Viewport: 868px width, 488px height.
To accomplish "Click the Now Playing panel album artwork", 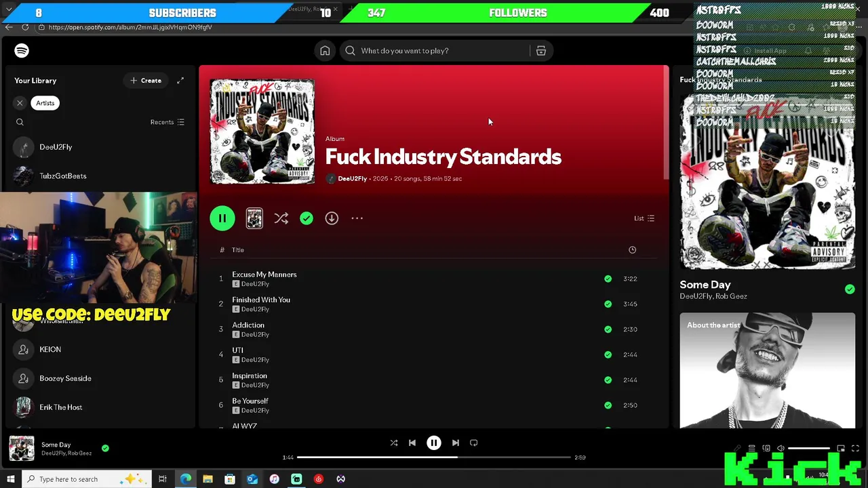I will click(768, 182).
